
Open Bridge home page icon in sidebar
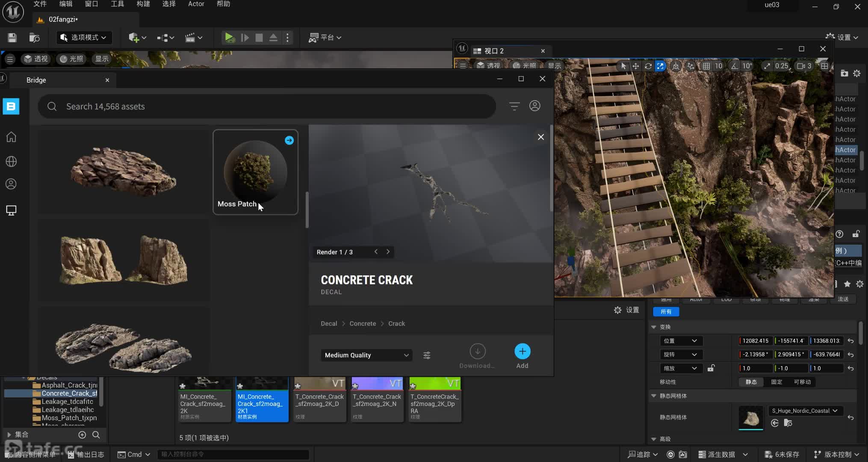coord(11,137)
